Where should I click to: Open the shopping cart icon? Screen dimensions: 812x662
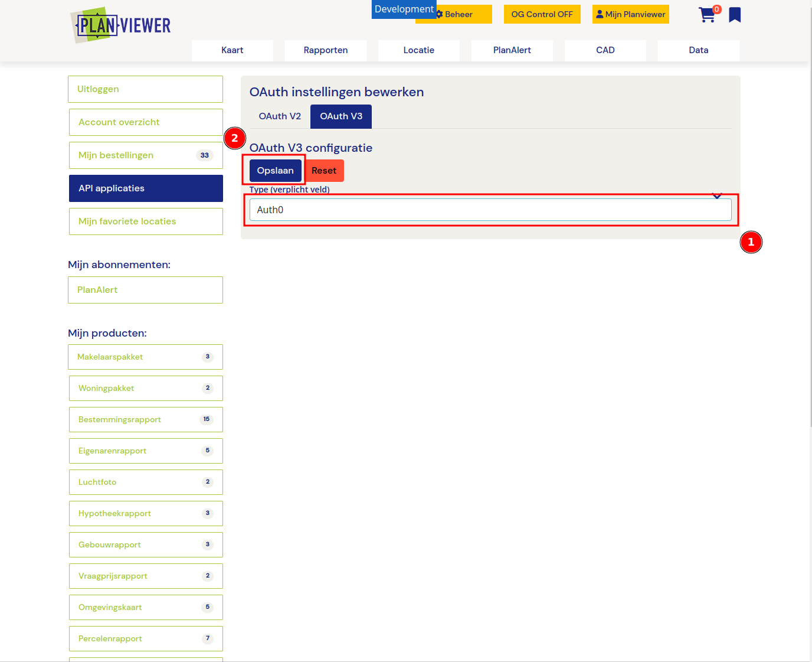(x=707, y=15)
